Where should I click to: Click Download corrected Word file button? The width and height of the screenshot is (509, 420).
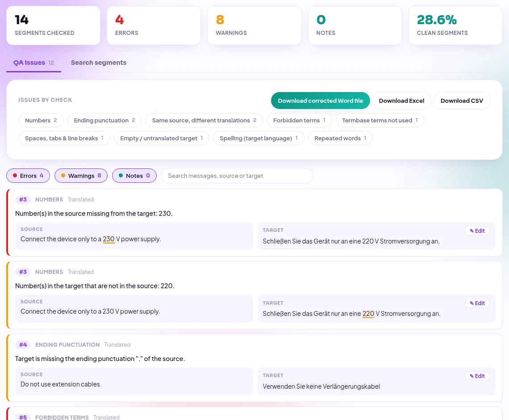(x=320, y=101)
